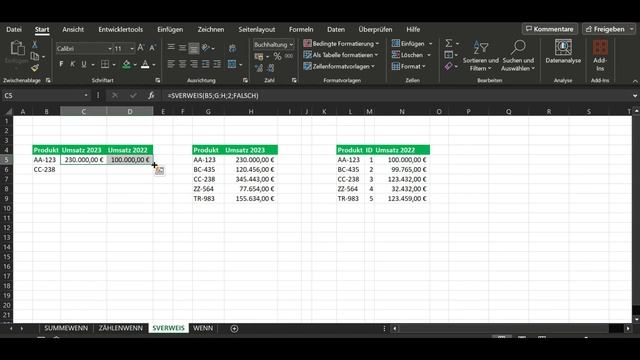Toggle left horizontal text alignment

(x=171, y=64)
